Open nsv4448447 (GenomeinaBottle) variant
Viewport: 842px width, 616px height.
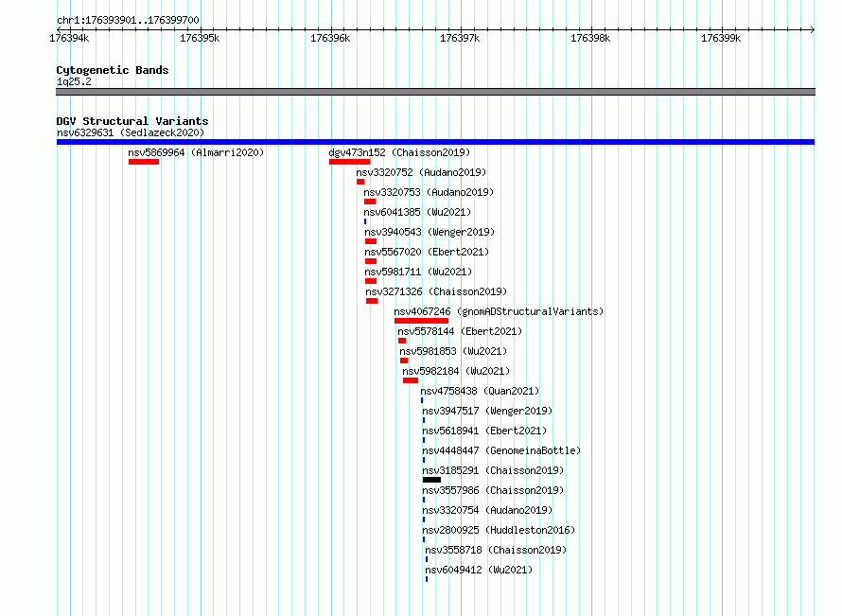501,450
